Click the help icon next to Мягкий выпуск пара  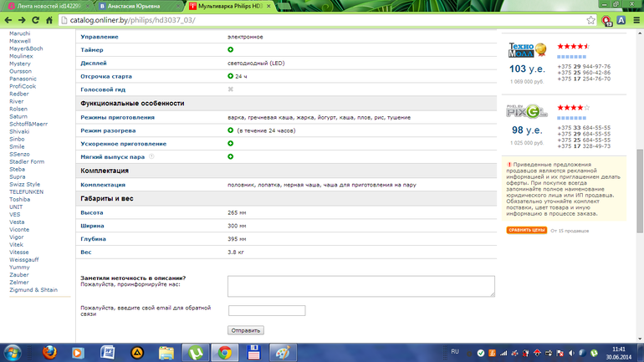(151, 156)
